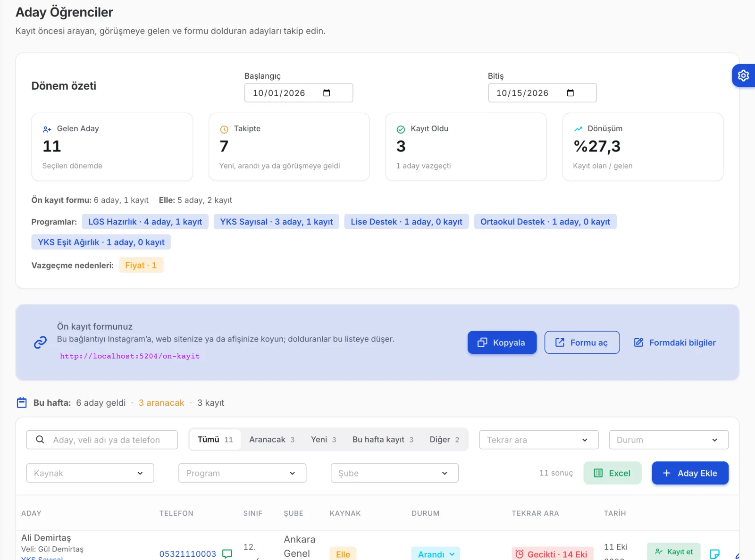
Task: Click the calendar icon beside Bu hafta
Action: [22, 403]
